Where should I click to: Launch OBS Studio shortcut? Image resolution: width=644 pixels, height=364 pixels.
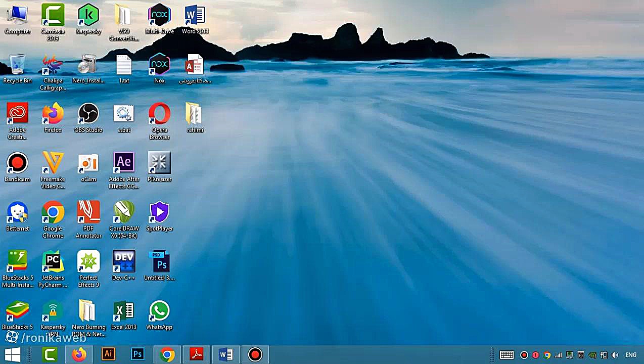88,118
